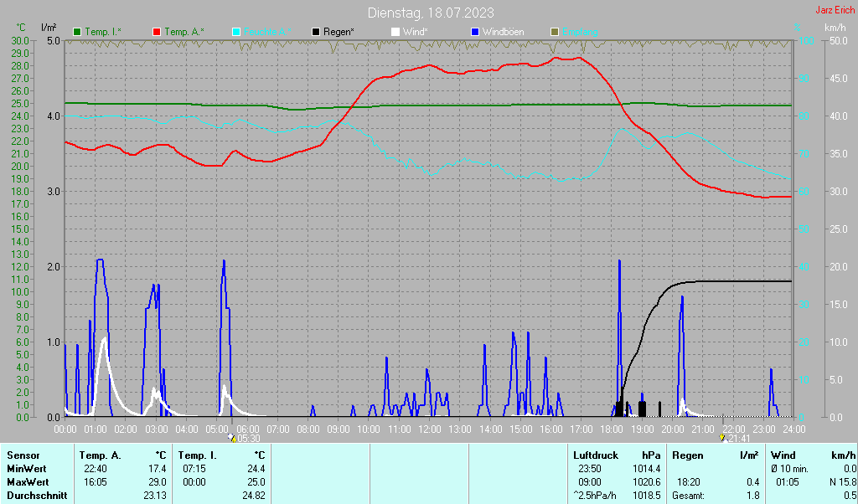The width and height of the screenshot is (858, 504).
Task: Click the "30.0" label on the temperature axis
Action: pyautogui.click(x=20, y=40)
